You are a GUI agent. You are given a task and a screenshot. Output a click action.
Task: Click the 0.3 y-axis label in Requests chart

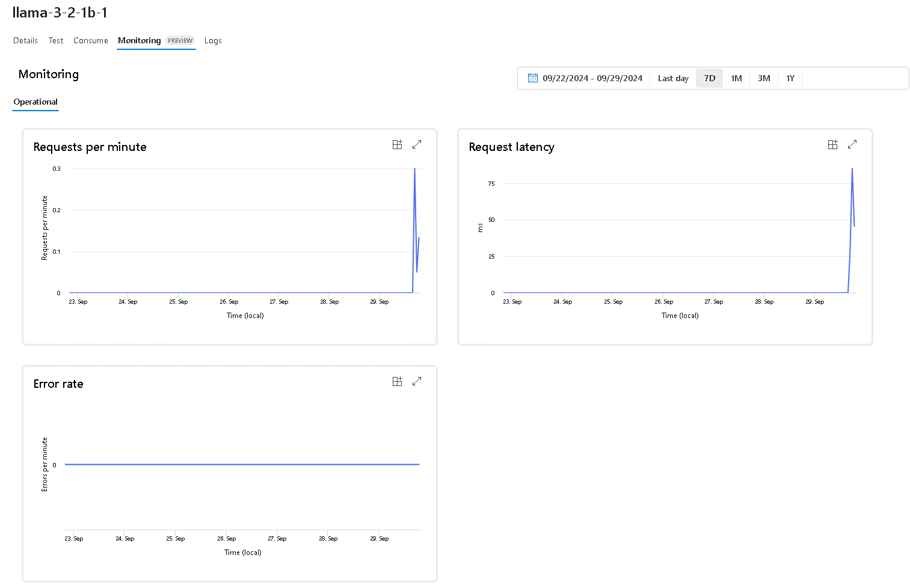click(x=57, y=169)
